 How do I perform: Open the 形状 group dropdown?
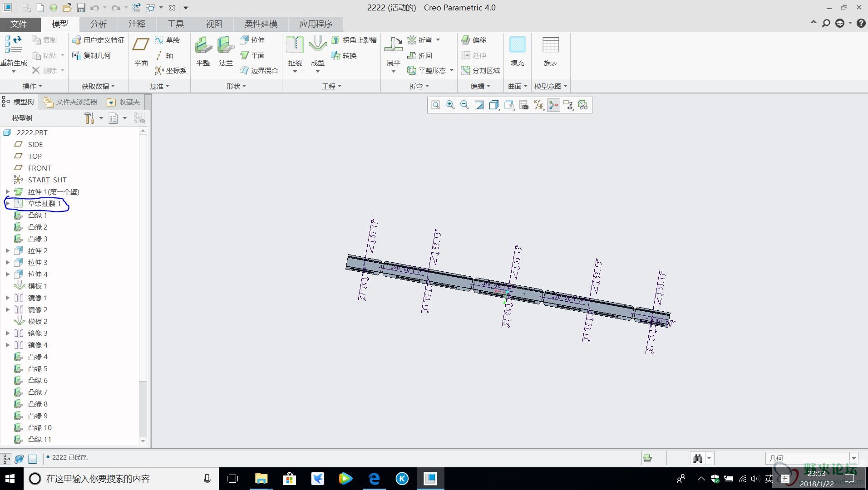tap(236, 86)
